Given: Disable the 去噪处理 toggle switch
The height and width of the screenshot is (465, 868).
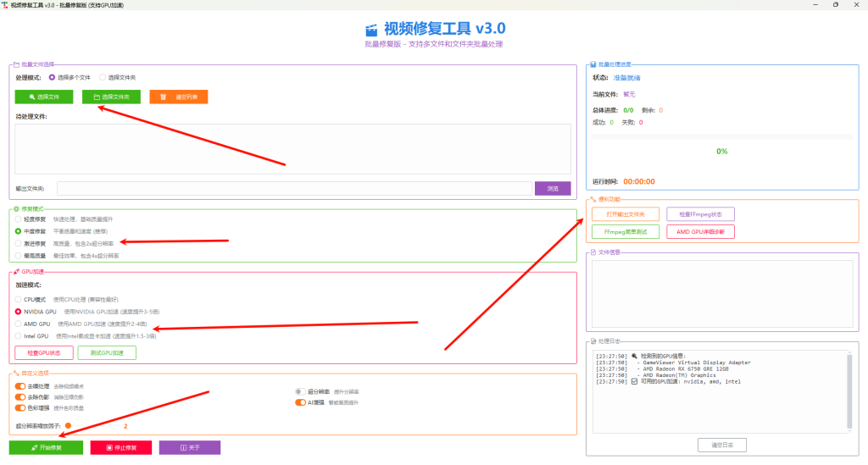Looking at the screenshot, I should click(x=20, y=386).
